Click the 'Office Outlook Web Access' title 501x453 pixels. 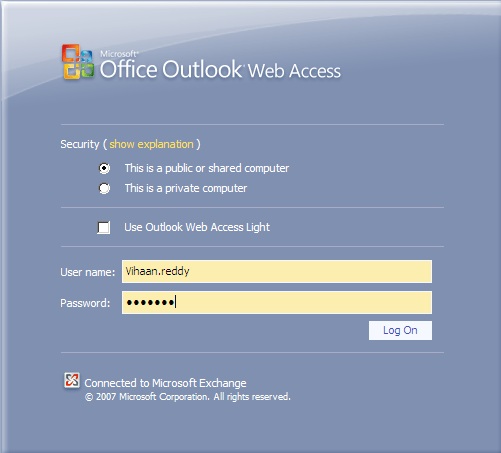pos(220,69)
